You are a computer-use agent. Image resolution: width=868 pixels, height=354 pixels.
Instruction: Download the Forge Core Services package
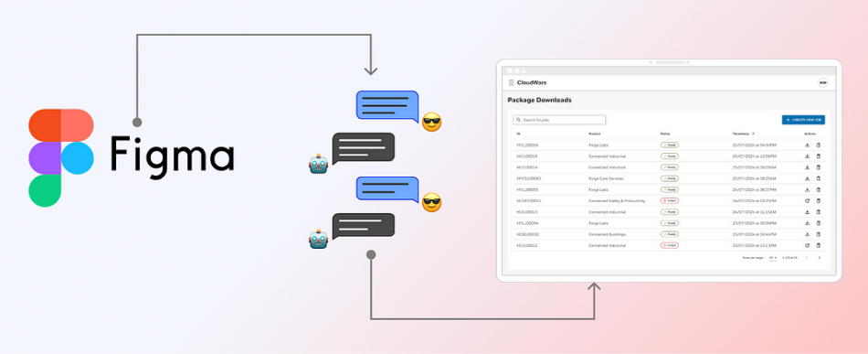pos(807,178)
